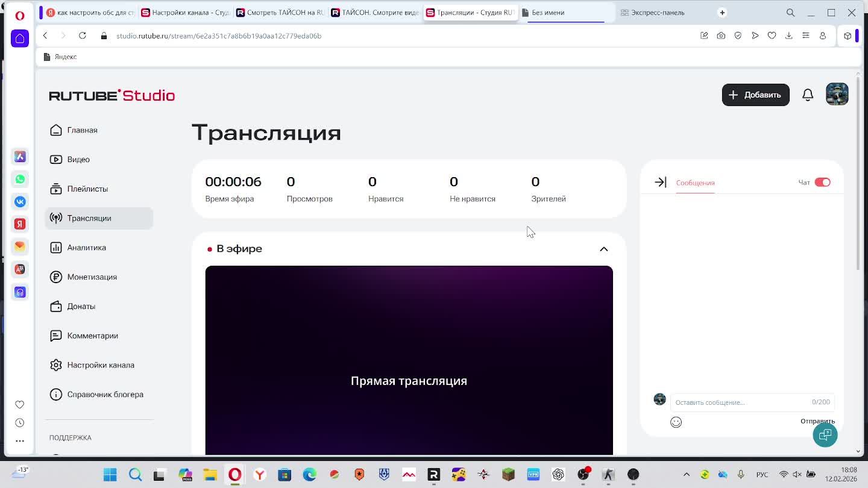The height and width of the screenshot is (488, 868).
Task: Click the volume icon in system tray
Action: coord(797,475)
